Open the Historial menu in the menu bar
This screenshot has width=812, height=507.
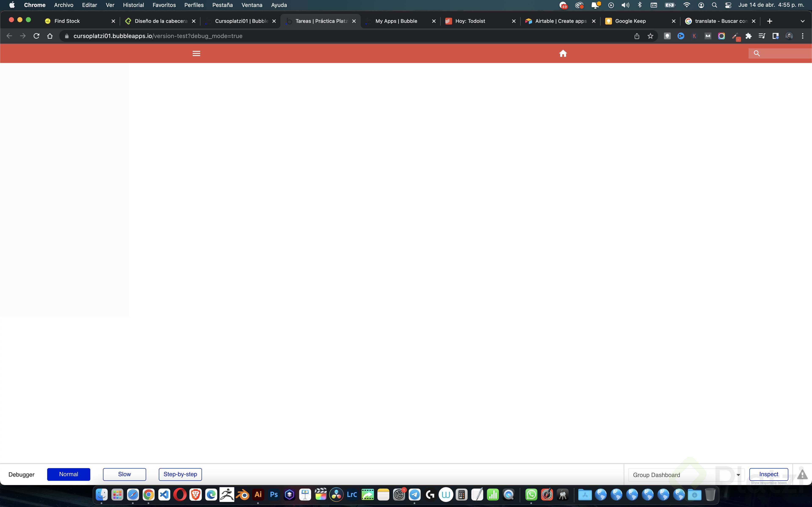[x=133, y=5]
